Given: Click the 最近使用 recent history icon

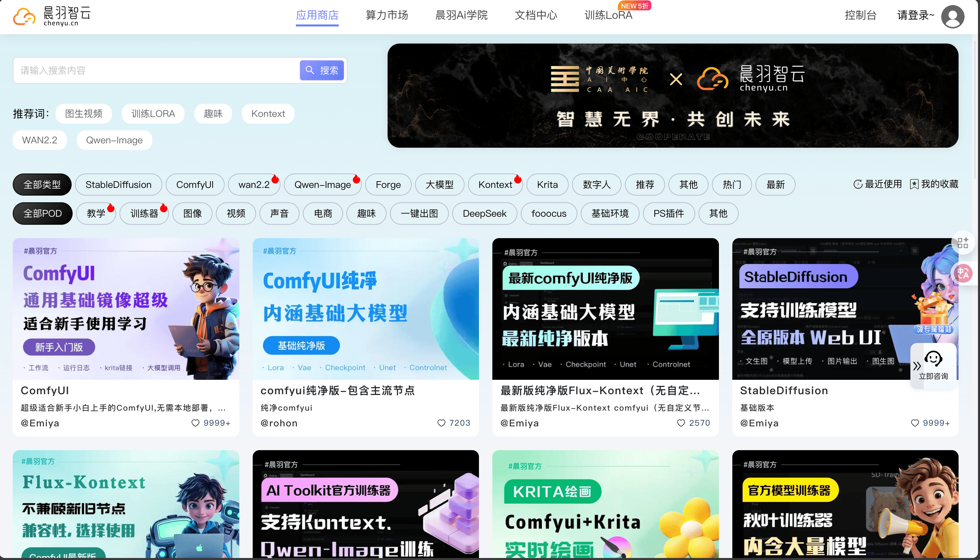Looking at the screenshot, I should coord(858,184).
